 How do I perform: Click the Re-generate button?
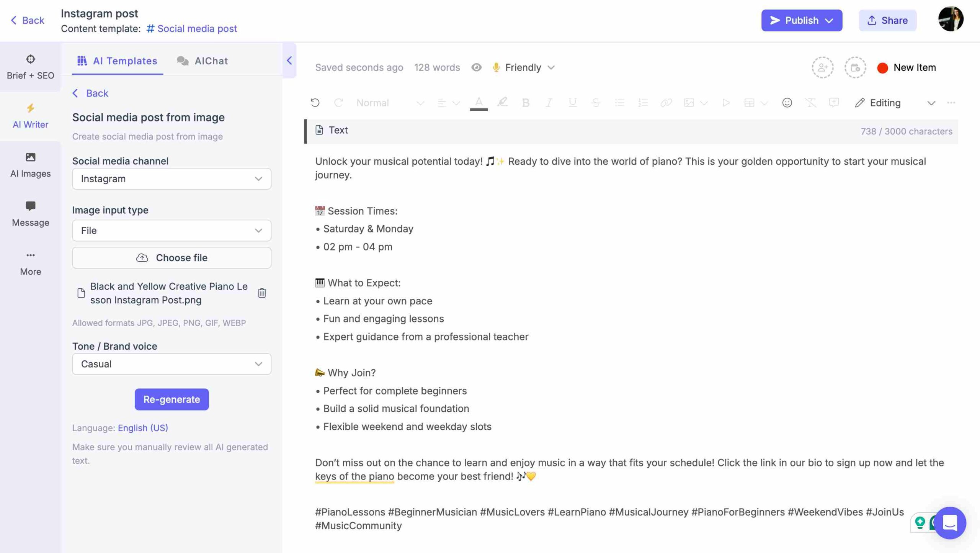(x=171, y=399)
